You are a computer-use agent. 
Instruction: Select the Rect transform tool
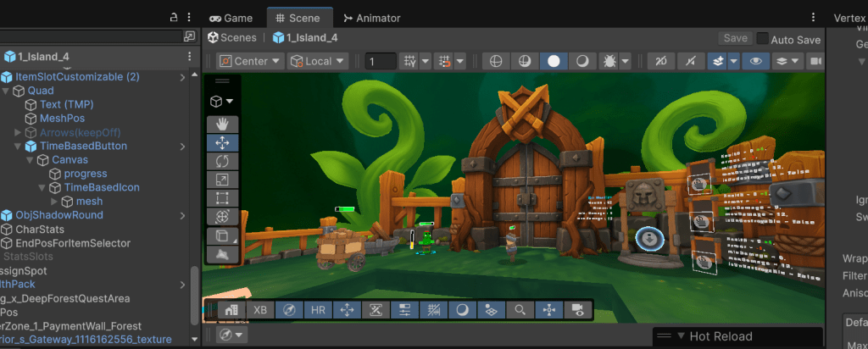point(222,198)
